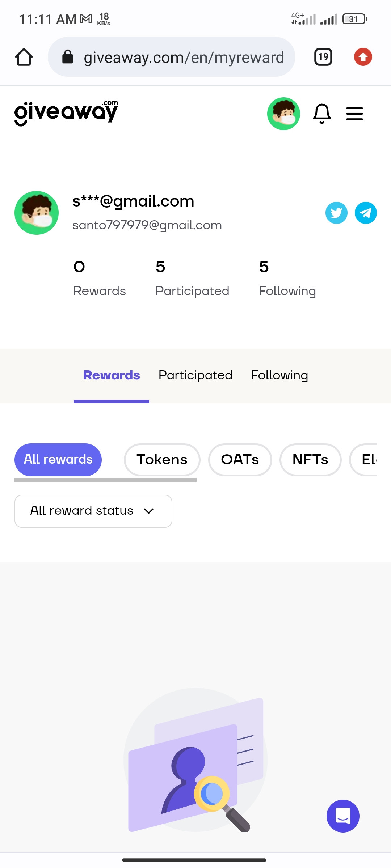
Task: Switch to the Following tab
Action: pos(279,375)
